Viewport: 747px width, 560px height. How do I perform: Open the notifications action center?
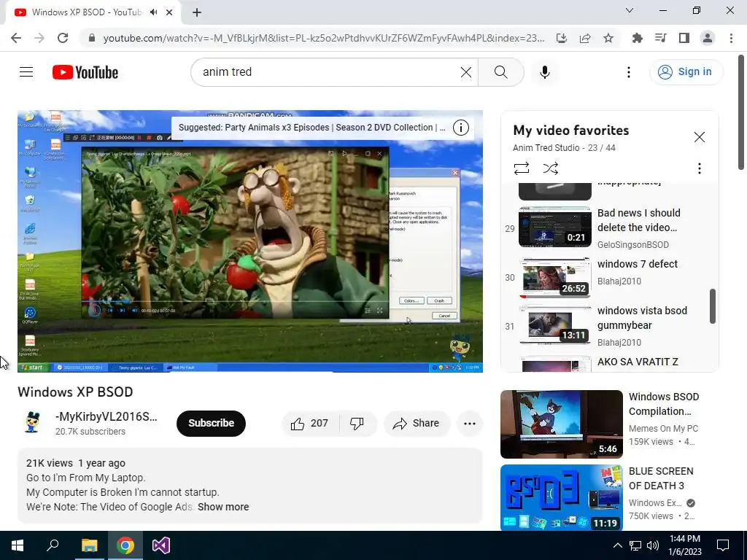tap(723, 545)
